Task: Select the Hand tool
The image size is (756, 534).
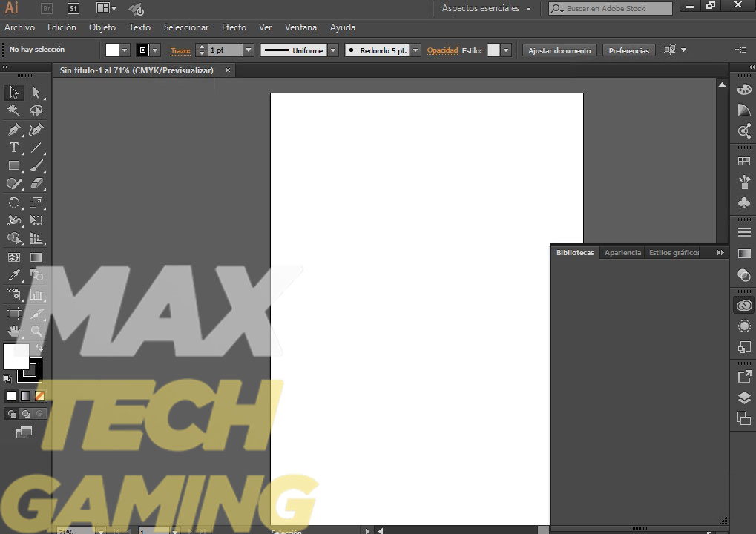Action: pos(13,331)
